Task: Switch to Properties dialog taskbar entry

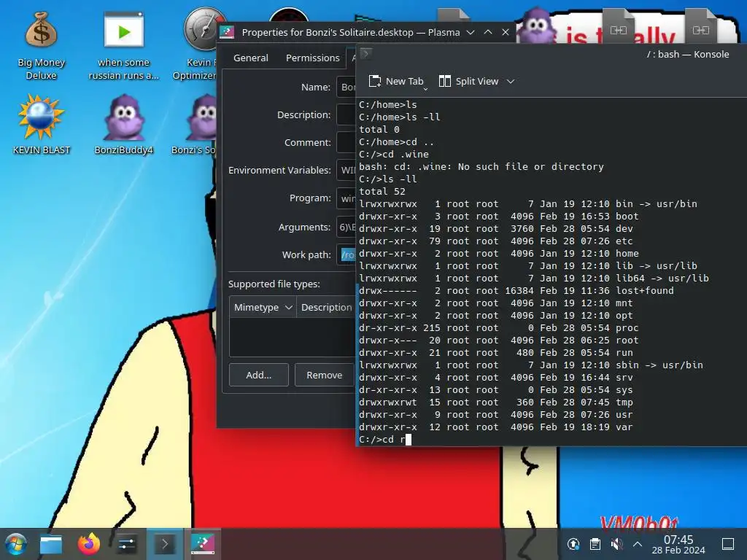Action: pos(203,544)
